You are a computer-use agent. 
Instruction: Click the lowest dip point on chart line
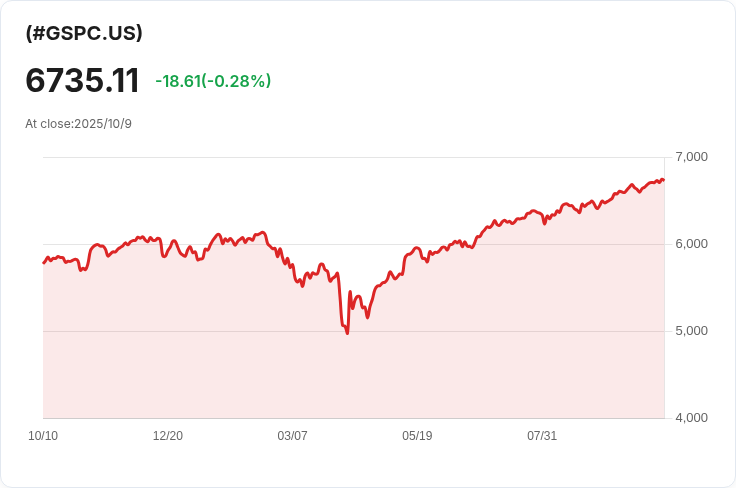[347, 333]
